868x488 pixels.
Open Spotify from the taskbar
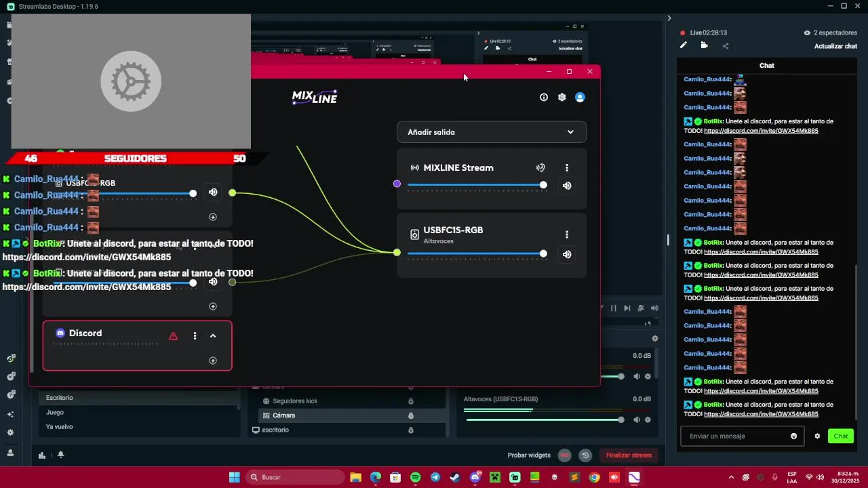point(415,477)
